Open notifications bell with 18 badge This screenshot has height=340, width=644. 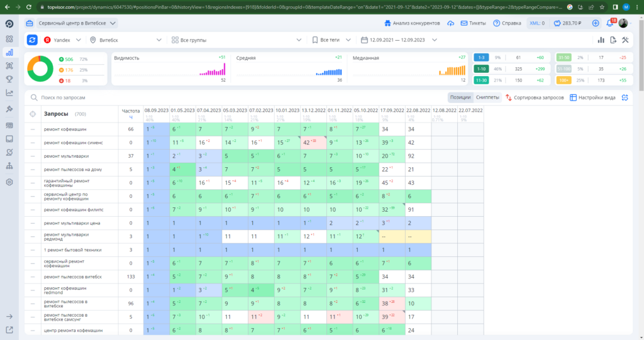[610, 23]
